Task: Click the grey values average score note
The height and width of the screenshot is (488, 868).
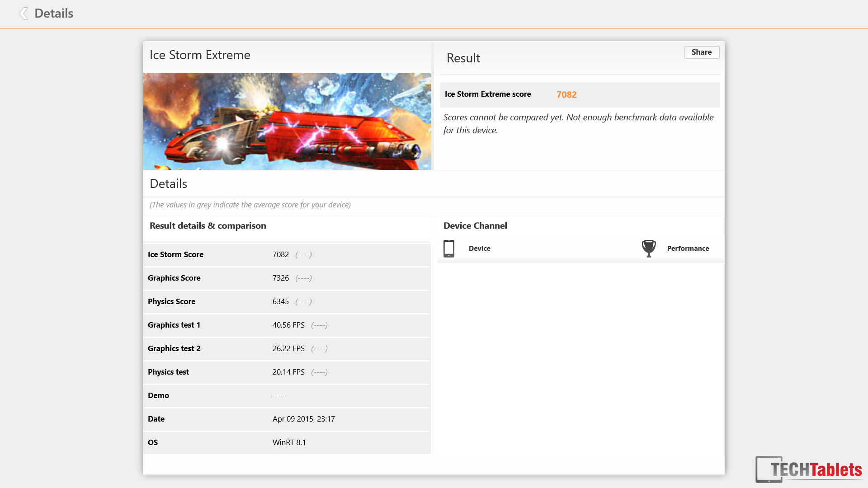Action: click(250, 205)
